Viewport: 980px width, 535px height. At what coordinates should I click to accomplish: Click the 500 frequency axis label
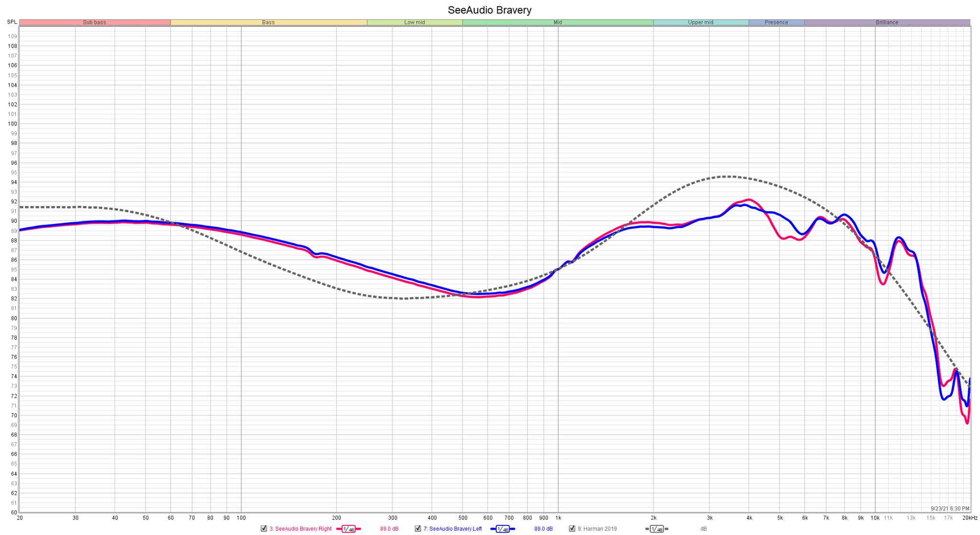click(x=463, y=518)
